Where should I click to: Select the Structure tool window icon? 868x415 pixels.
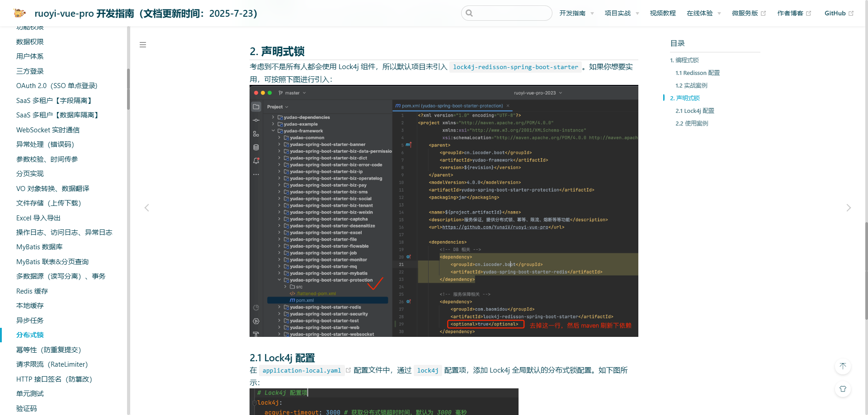(x=256, y=134)
